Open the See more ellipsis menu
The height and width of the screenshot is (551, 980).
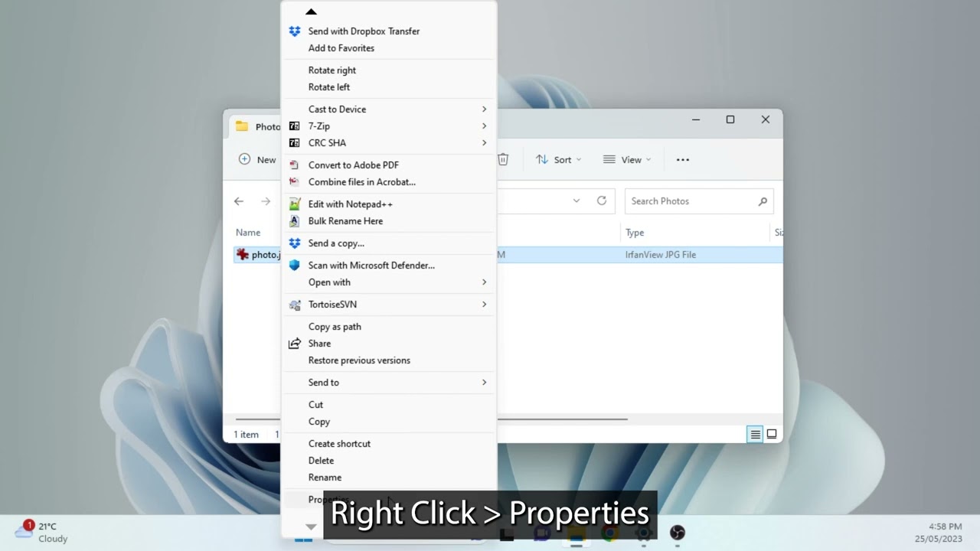coord(683,160)
